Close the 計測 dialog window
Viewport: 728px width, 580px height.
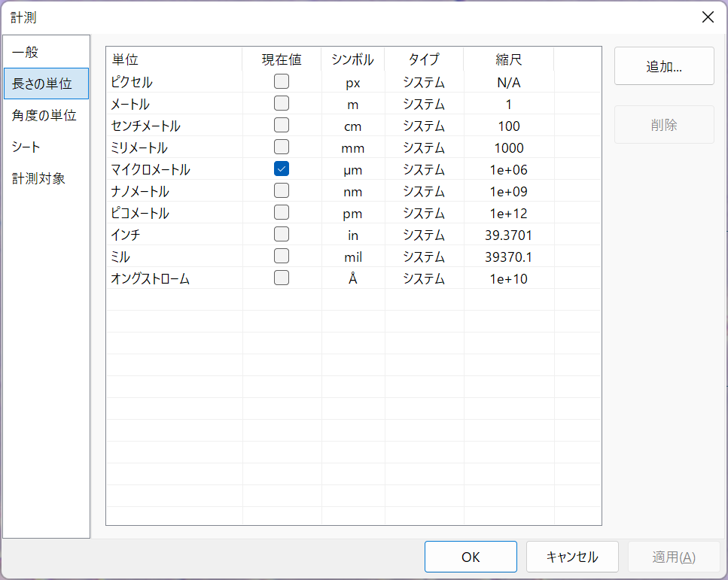(708, 17)
